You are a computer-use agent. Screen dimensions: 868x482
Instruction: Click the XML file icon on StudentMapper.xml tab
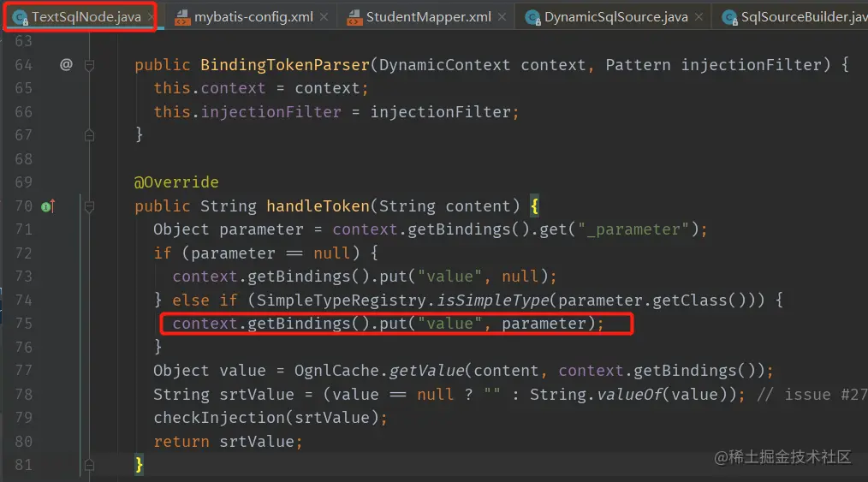click(354, 18)
